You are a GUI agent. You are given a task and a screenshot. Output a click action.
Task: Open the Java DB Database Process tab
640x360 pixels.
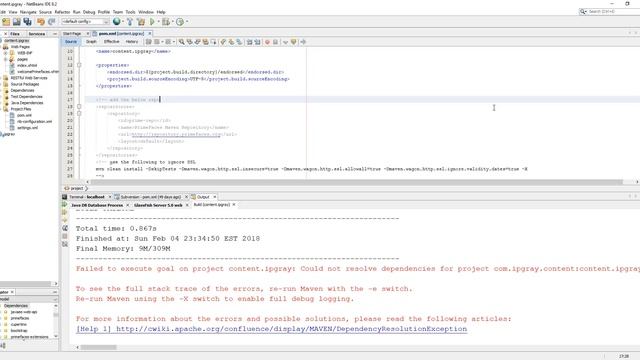tap(97, 205)
